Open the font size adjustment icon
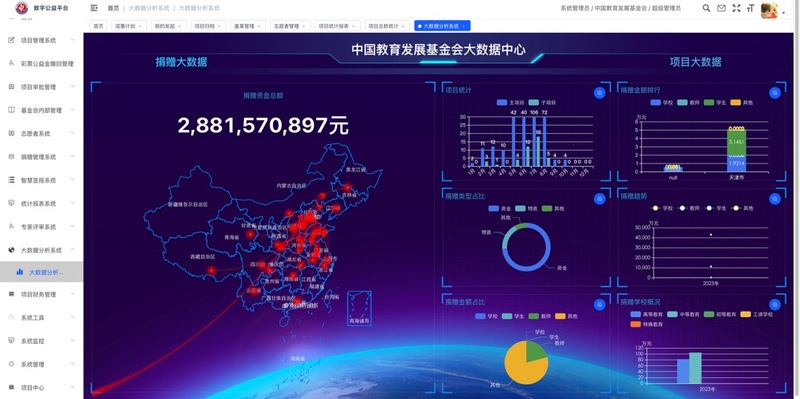Screen dimensions: 800x399 click(x=750, y=8)
